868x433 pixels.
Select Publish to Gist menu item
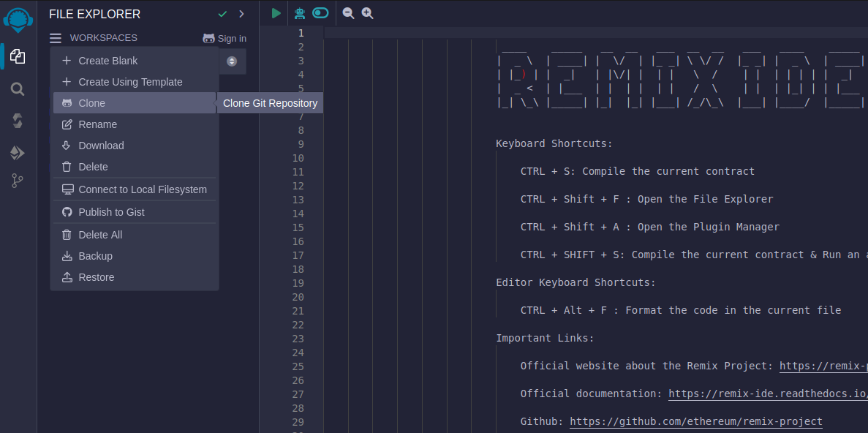tap(111, 212)
